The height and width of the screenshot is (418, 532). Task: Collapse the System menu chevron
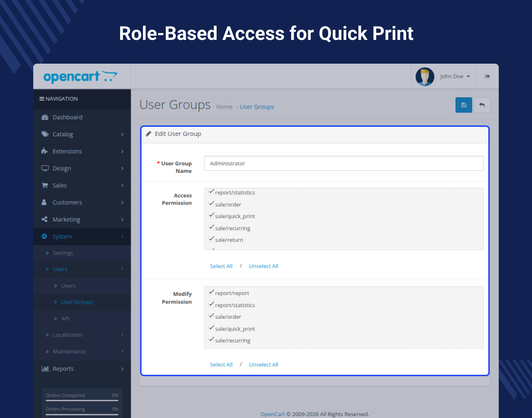122,237
